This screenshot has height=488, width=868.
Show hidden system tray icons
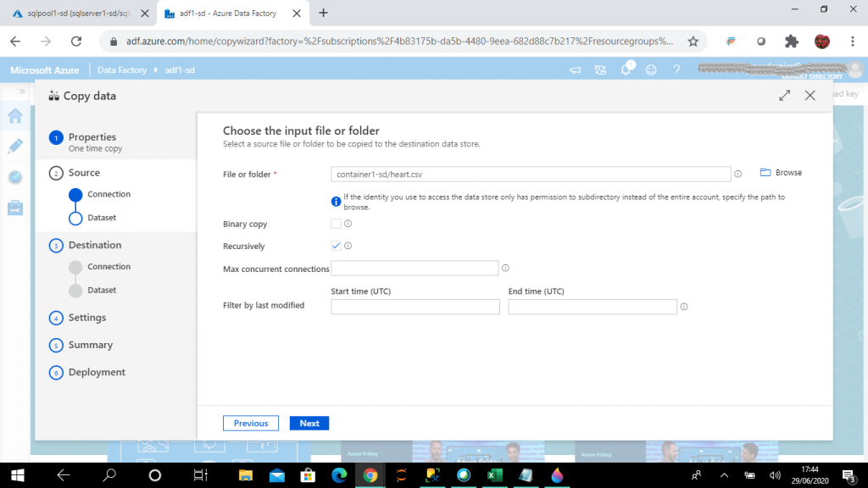(724, 475)
